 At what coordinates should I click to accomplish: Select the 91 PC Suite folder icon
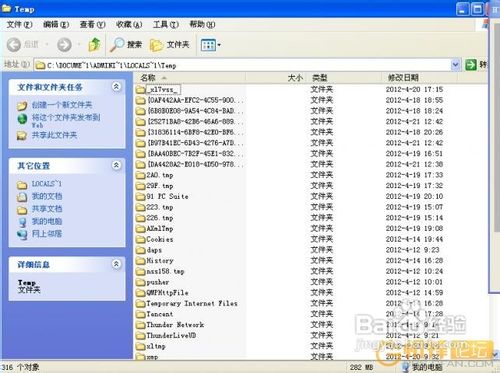point(141,197)
